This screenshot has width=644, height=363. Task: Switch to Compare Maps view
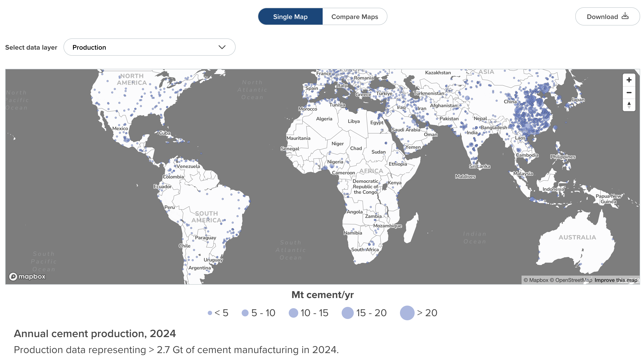pyautogui.click(x=354, y=17)
